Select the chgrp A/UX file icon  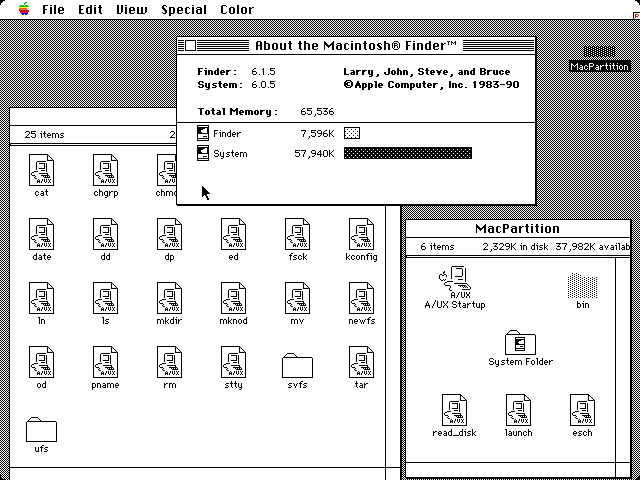105,170
